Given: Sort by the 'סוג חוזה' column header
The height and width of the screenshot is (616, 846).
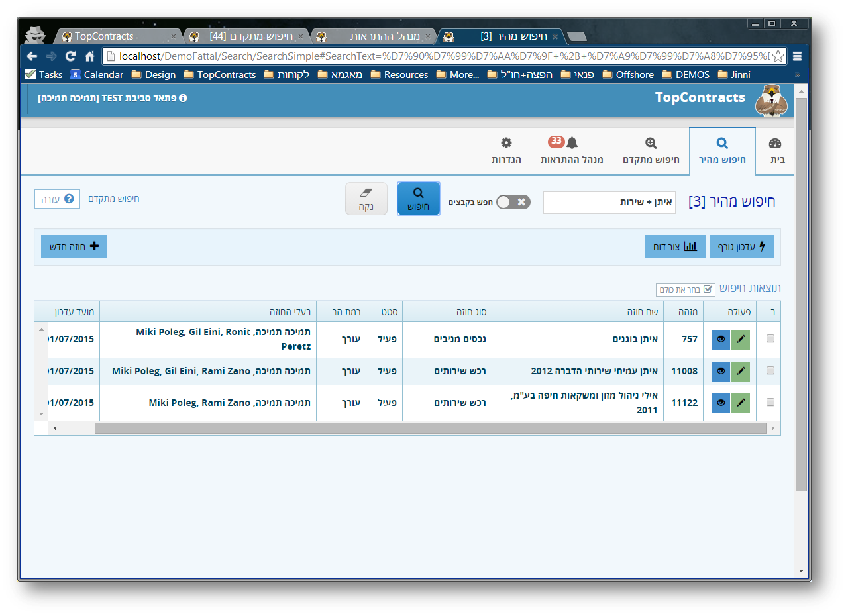Looking at the screenshot, I should (447, 311).
